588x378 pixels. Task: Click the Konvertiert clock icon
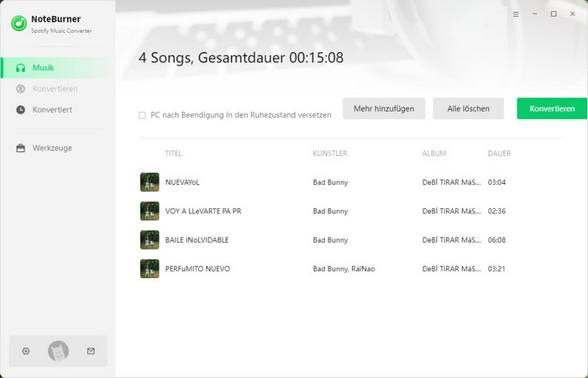pos(21,110)
